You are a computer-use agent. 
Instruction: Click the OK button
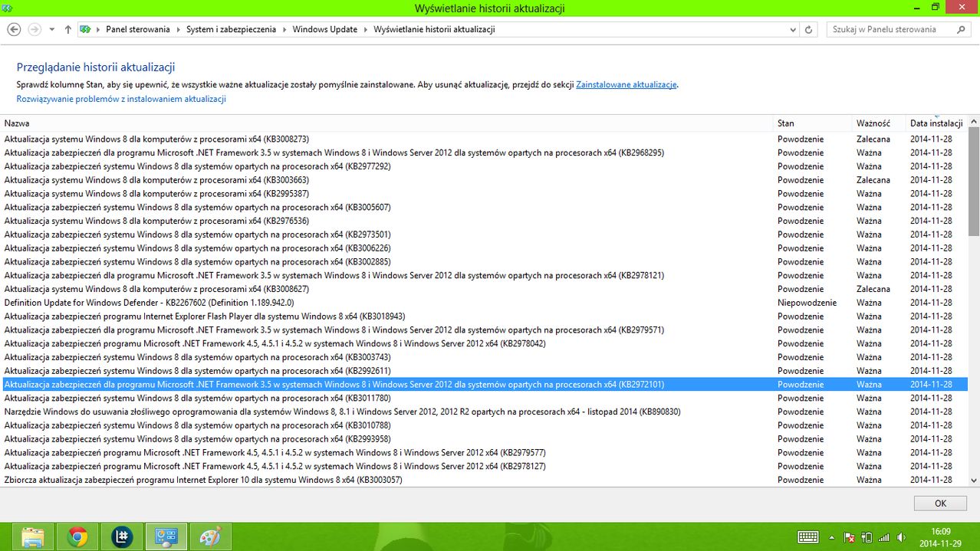[940, 503]
